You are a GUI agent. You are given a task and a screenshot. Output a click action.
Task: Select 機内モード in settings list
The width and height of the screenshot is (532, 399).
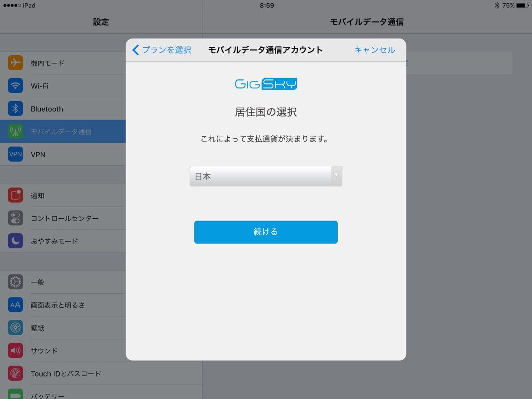63,63
